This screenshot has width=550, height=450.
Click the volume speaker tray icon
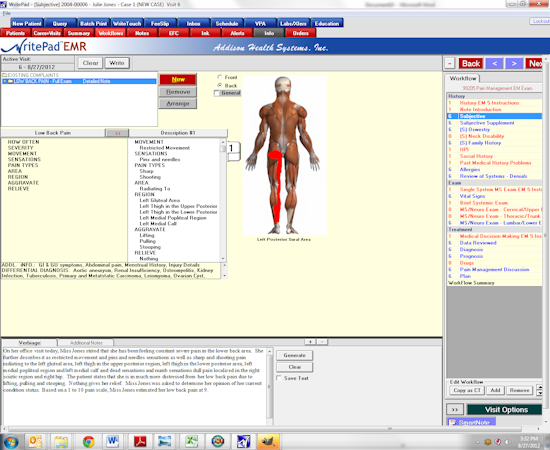click(x=507, y=442)
